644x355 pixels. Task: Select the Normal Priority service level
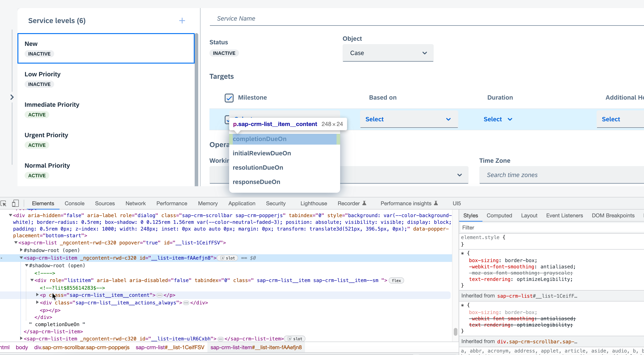[106, 171]
